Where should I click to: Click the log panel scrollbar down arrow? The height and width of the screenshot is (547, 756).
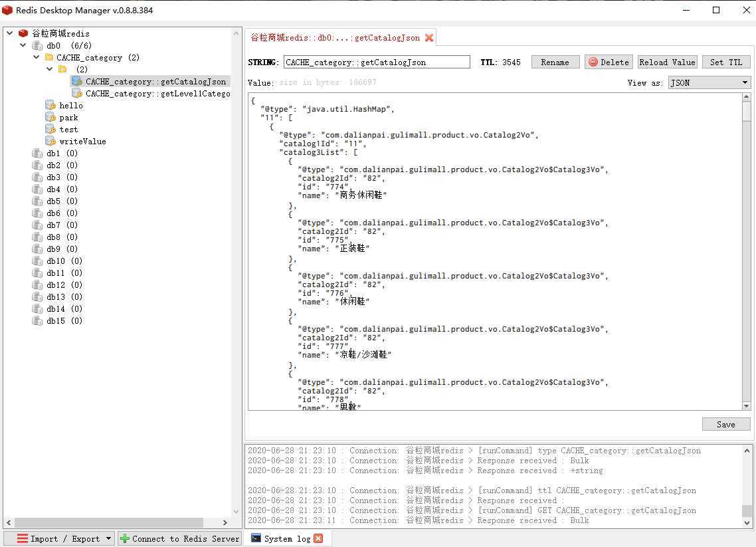(746, 522)
